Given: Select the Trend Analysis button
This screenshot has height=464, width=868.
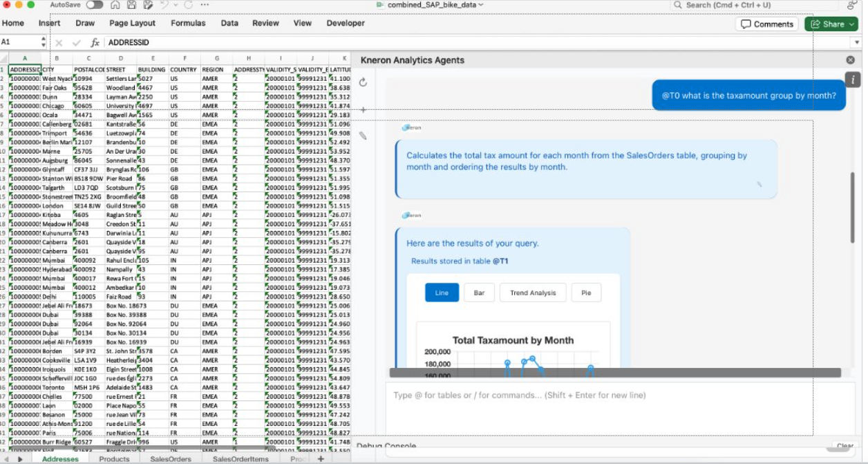Looking at the screenshot, I should (533, 293).
